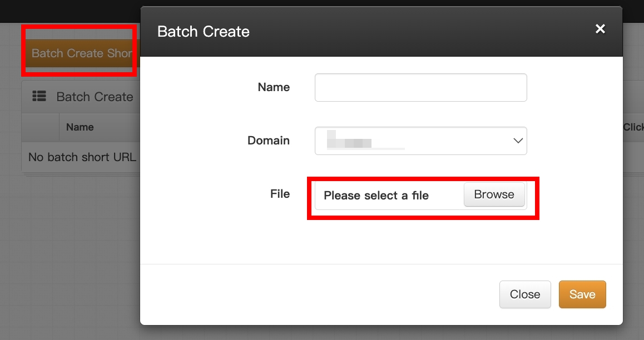Click the Domain field label
The width and height of the screenshot is (644, 340).
click(x=268, y=141)
